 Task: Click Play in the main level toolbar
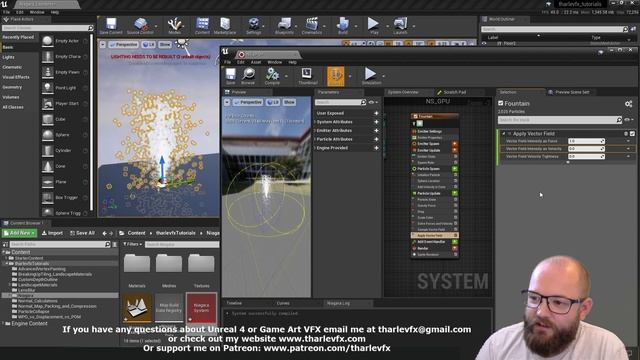[373, 26]
